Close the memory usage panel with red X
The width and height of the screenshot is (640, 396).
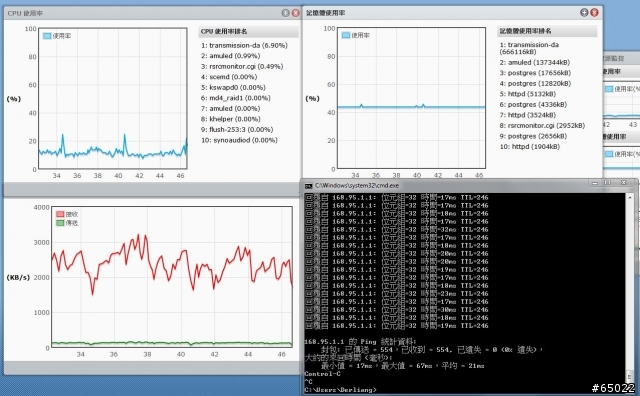(x=594, y=13)
